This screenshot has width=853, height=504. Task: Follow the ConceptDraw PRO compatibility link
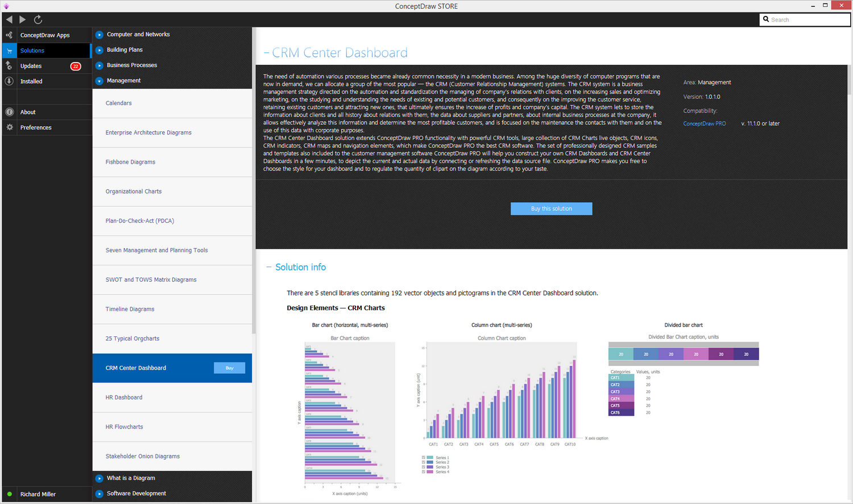tap(705, 123)
